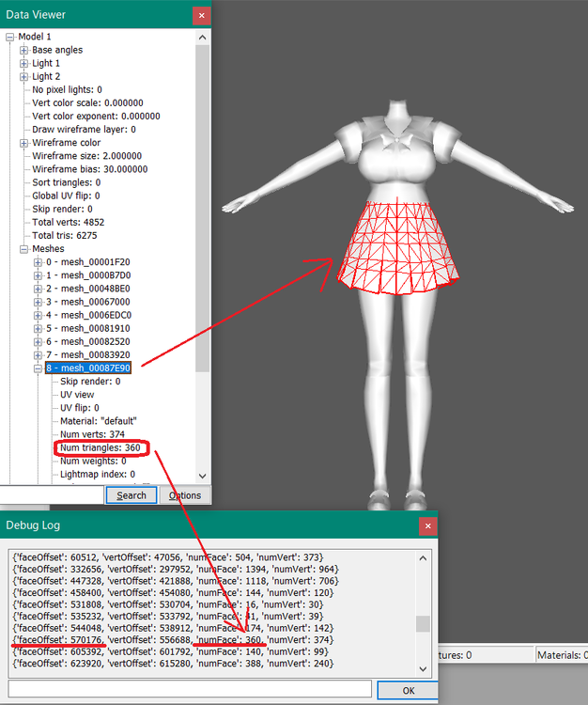Expand the Base angles tree node
The height and width of the screenshot is (705, 588).
[x=23, y=50]
